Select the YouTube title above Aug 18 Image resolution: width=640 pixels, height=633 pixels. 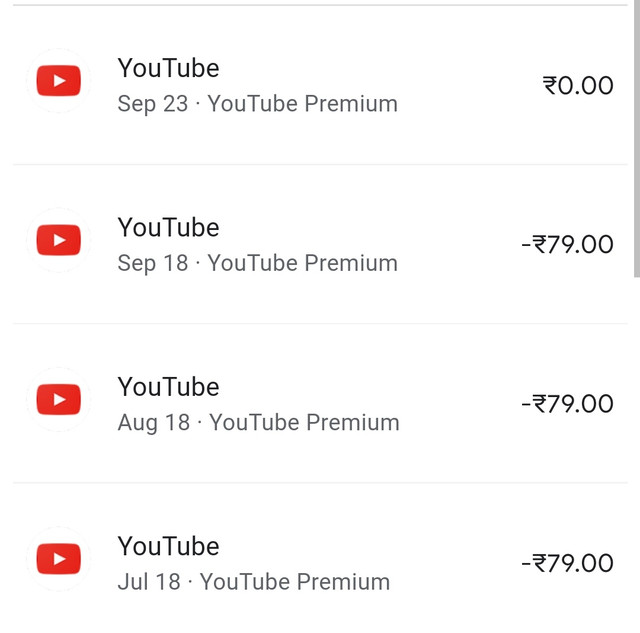(168, 386)
